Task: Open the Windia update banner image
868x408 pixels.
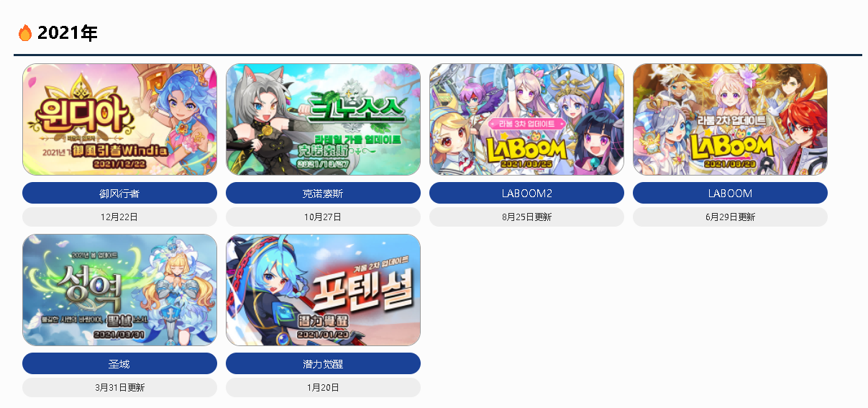Action: pyautogui.click(x=119, y=119)
